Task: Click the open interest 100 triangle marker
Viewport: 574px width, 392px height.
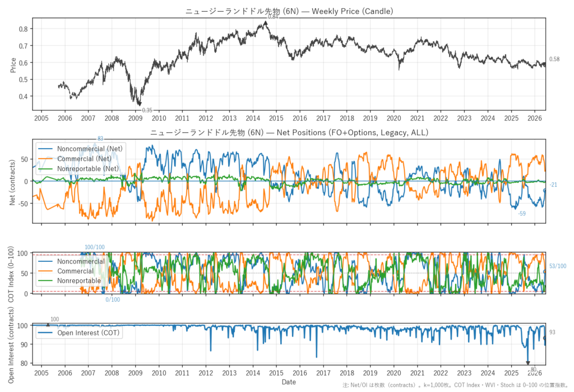Action: (x=48, y=325)
